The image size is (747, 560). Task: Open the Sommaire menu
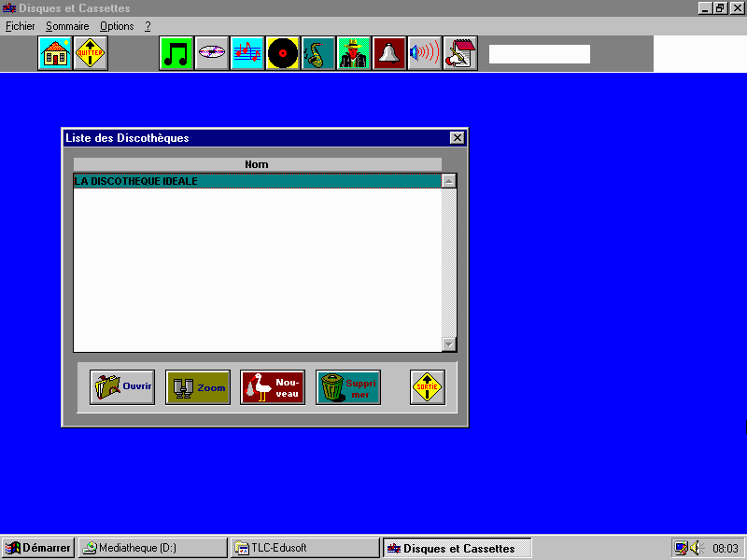click(67, 26)
